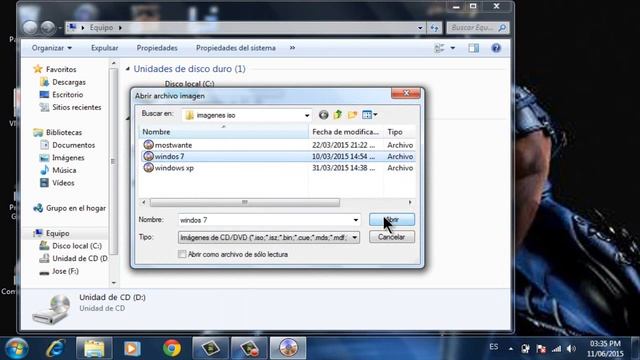Viewport: 640px width, 360px height.
Task: Click Propiedades in the Explorer toolbar
Action: point(157,48)
